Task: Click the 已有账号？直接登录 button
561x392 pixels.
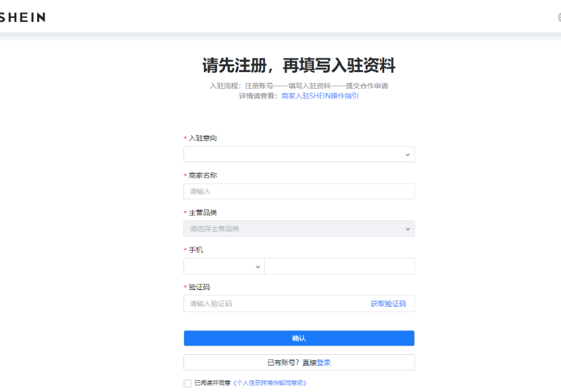Action: click(299, 363)
